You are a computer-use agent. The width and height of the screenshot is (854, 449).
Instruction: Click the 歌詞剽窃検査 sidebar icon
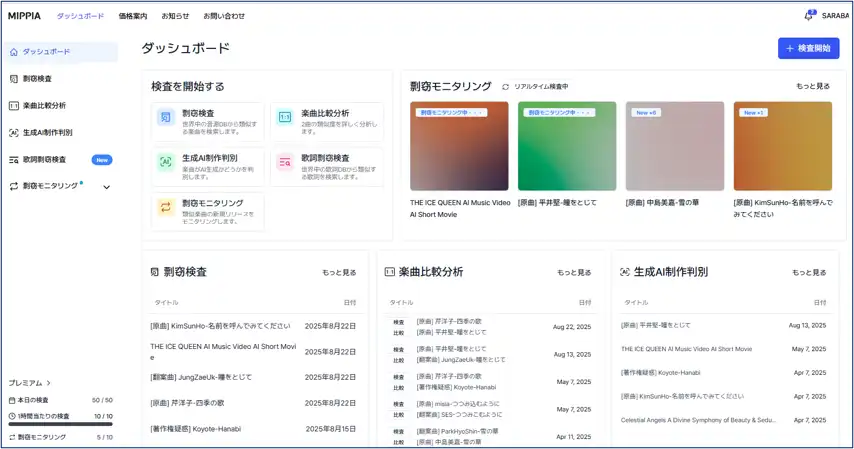pos(14,160)
